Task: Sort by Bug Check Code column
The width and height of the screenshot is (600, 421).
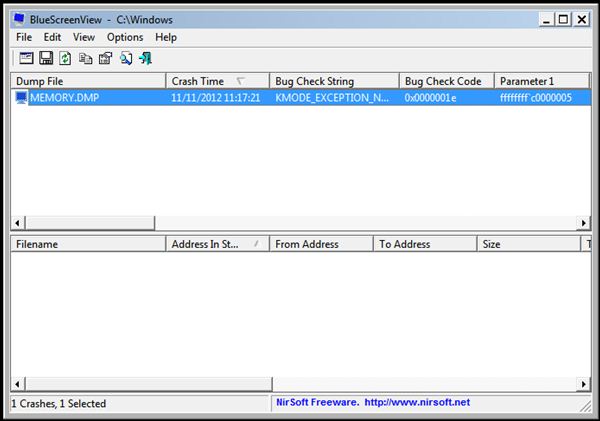Action: [x=447, y=81]
